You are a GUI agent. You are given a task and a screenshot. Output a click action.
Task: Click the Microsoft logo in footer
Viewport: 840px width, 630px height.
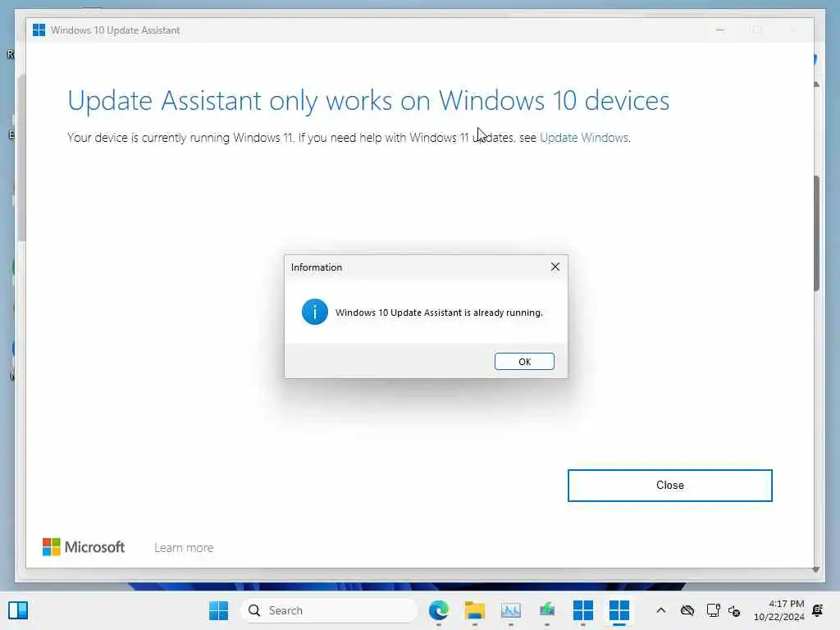point(84,547)
